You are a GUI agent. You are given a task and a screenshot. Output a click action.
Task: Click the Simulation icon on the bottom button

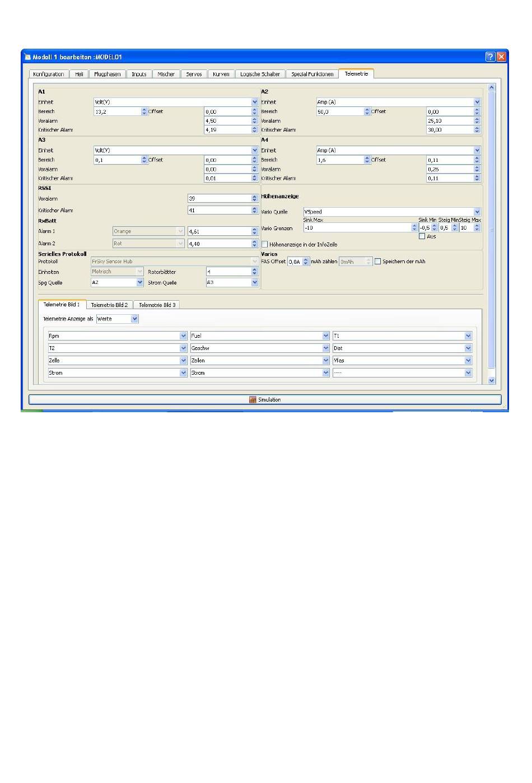[x=253, y=400]
